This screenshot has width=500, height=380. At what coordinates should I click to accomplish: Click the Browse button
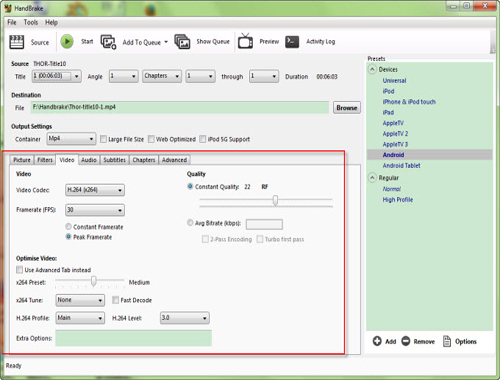(x=347, y=108)
